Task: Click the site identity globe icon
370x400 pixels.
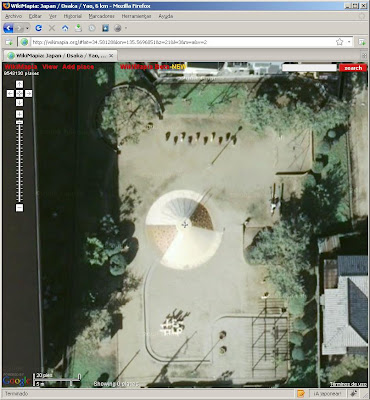Action: (x=24, y=42)
